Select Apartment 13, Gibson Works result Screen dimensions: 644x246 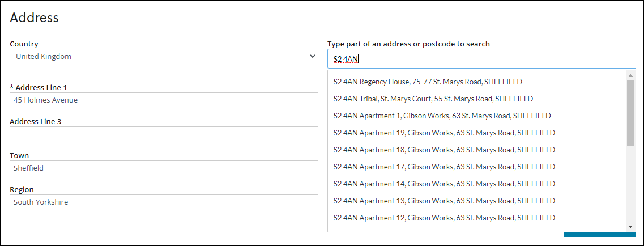[444, 201]
